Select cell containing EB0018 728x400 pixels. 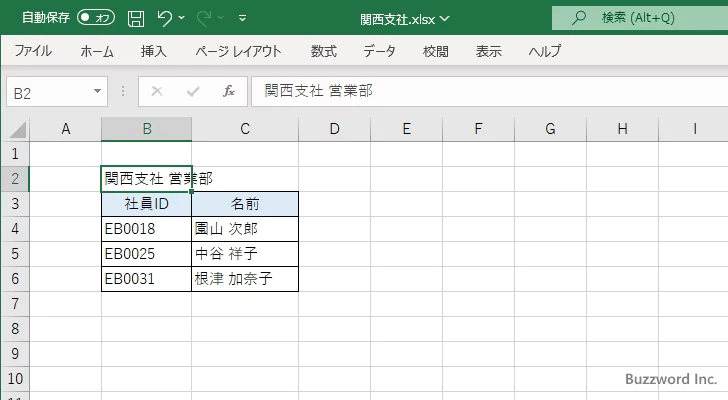tap(146, 229)
